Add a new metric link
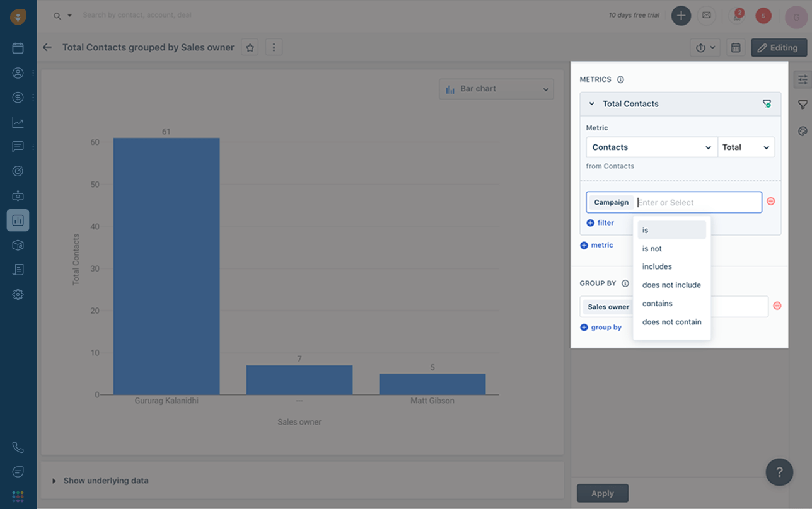 [x=596, y=245]
